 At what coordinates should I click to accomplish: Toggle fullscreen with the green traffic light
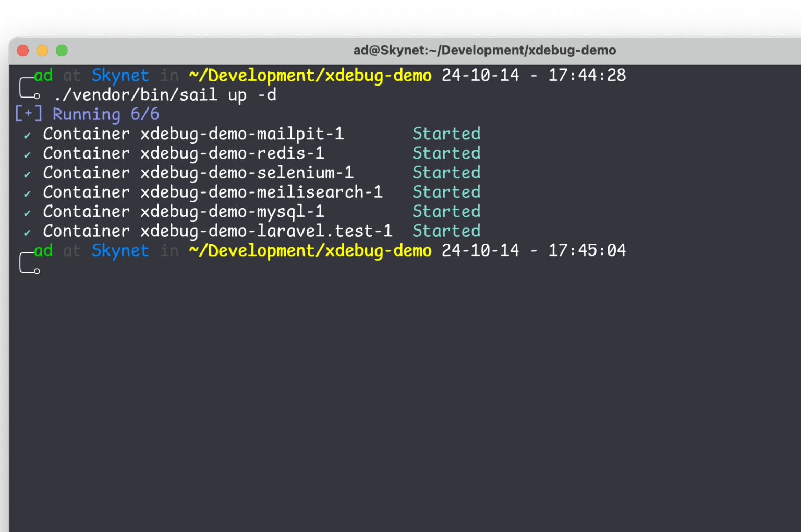[x=61, y=51]
